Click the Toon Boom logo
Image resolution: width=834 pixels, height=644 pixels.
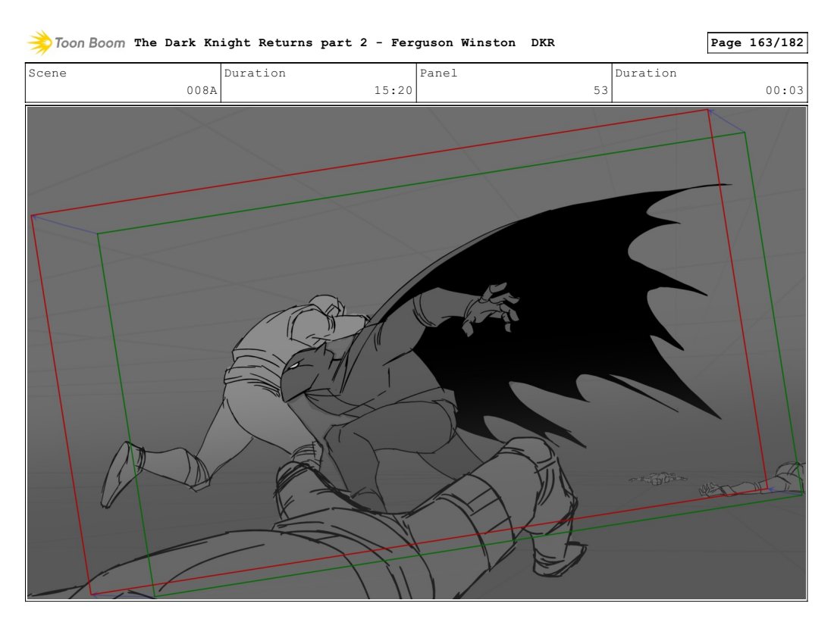pos(76,42)
